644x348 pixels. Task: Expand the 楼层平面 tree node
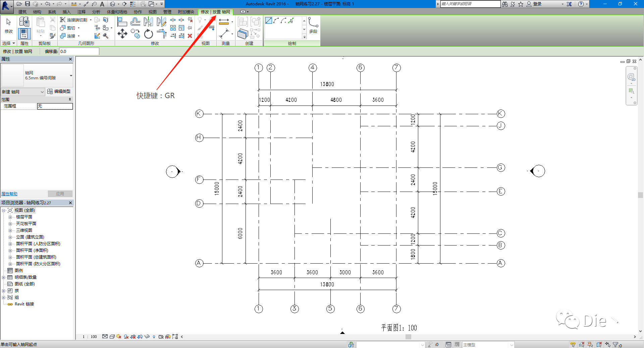(10, 217)
